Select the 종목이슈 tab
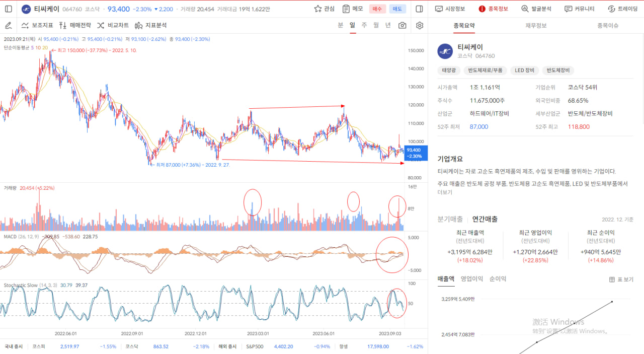 point(608,25)
